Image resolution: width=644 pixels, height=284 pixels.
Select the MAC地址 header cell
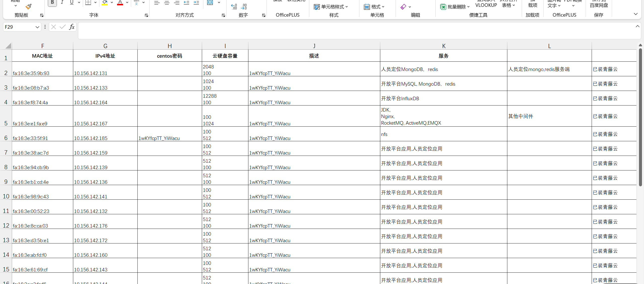[x=43, y=56]
